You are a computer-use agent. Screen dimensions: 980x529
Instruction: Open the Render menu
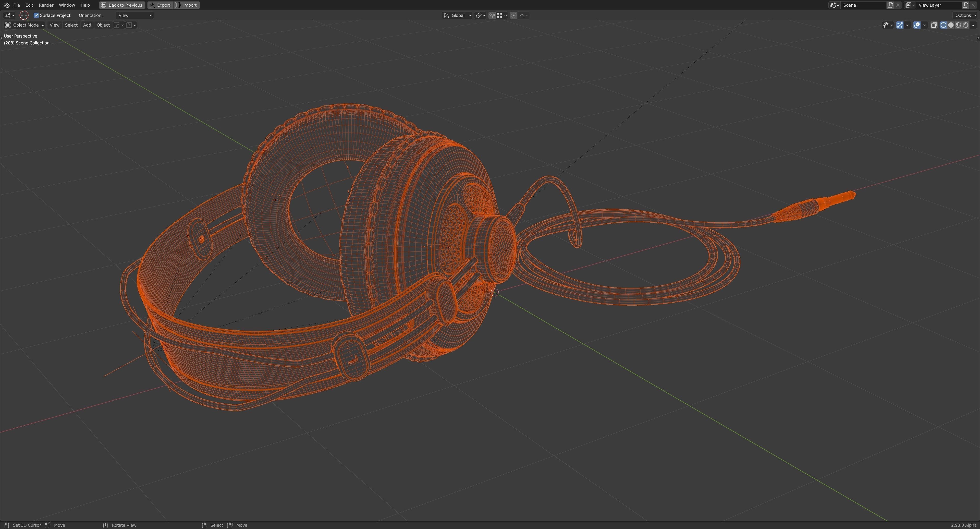[x=46, y=5]
